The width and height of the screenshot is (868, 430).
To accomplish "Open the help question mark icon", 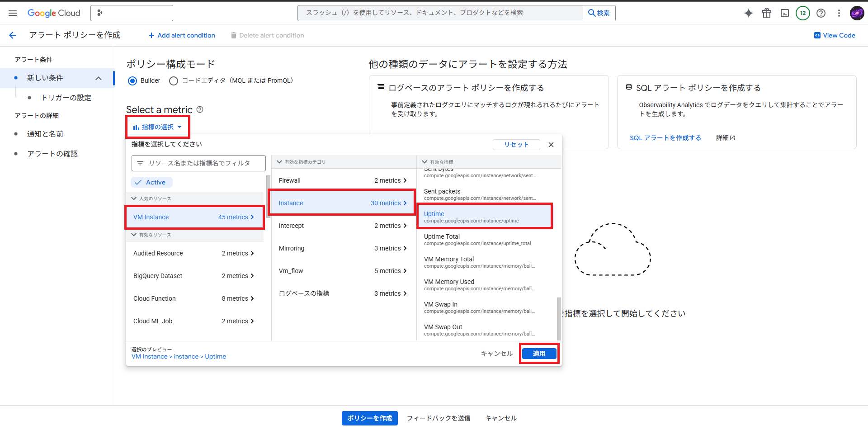I will (x=821, y=13).
